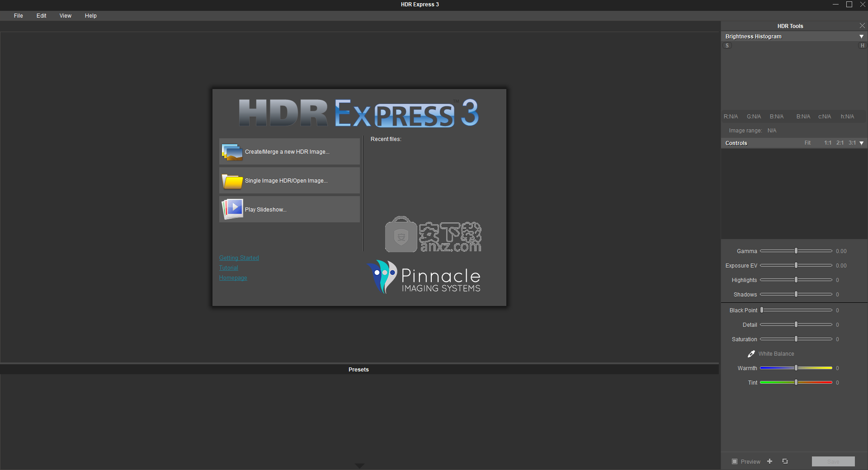Click the White Balance label
Image resolution: width=868 pixels, height=470 pixels.
776,354
